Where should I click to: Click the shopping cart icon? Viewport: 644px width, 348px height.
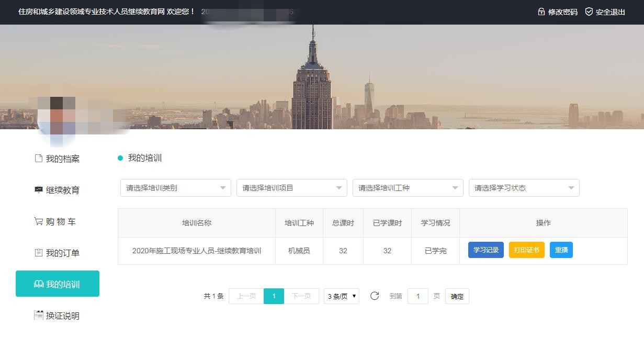(x=38, y=221)
